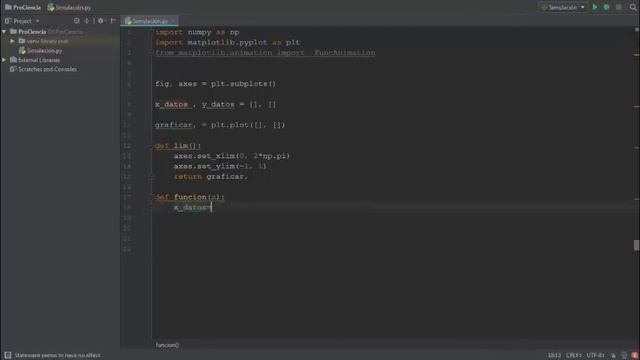This screenshot has width=640, height=360.
Task: Click the grey Stop square icon
Action: tap(619, 7)
